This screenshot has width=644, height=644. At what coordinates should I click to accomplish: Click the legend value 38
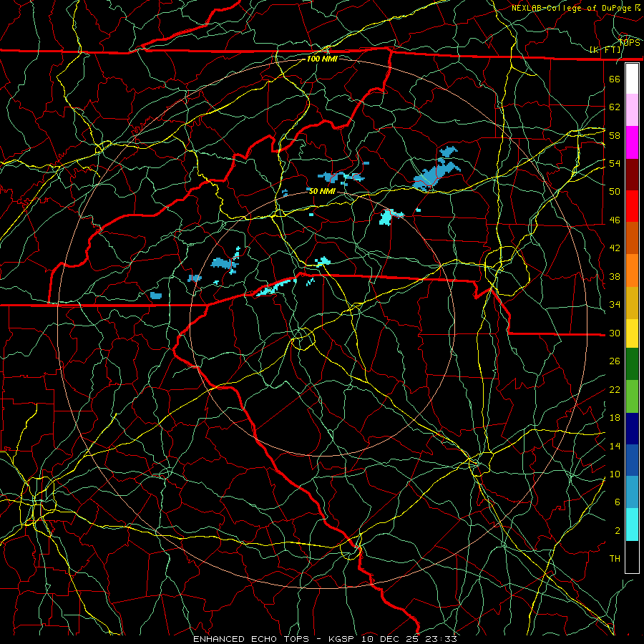point(615,276)
